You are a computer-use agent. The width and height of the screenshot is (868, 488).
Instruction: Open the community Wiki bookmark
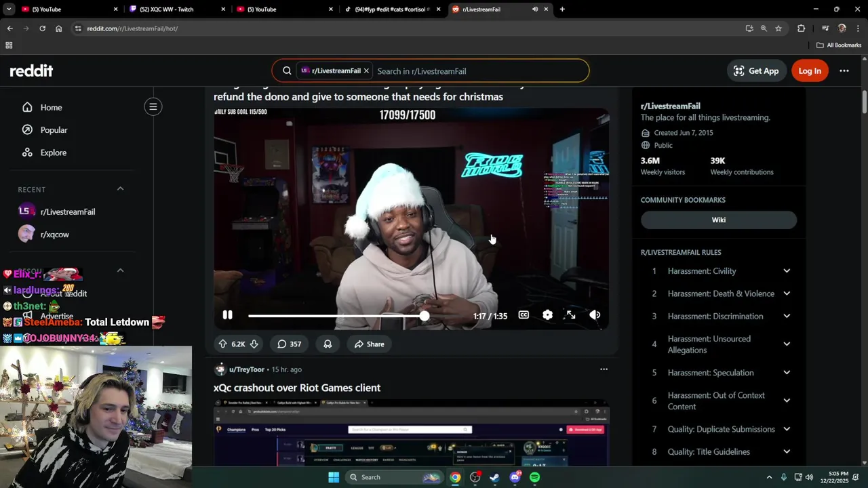719,220
